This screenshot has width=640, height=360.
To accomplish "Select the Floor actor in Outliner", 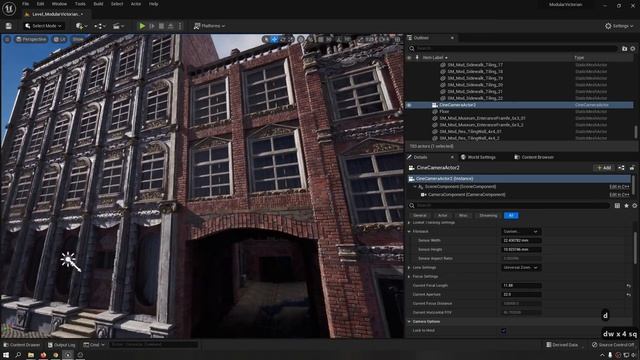I will pos(444,111).
